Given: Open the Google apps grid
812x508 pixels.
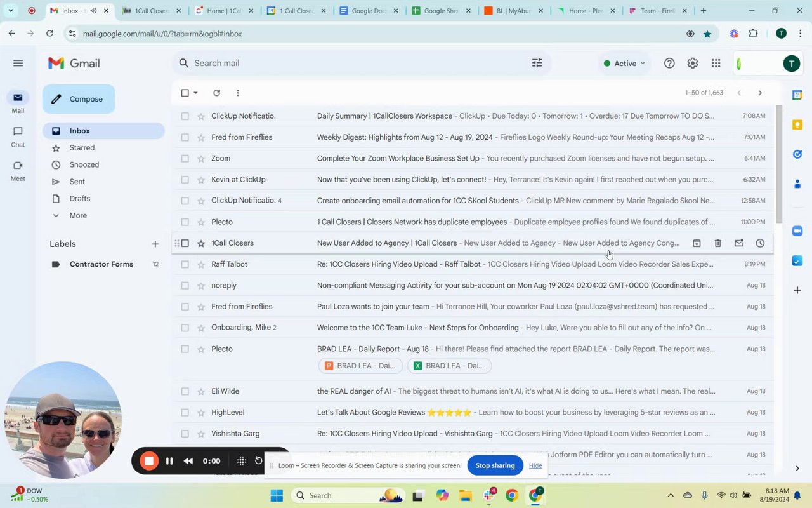Looking at the screenshot, I should (x=716, y=63).
